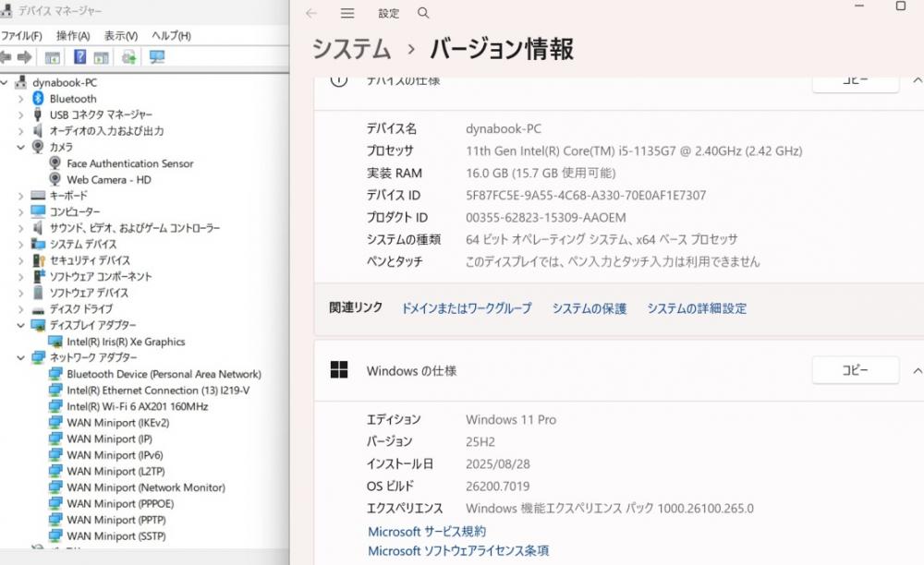
Task: Click the ソフトウェア コンポーネント category icon
Action: (x=39, y=276)
